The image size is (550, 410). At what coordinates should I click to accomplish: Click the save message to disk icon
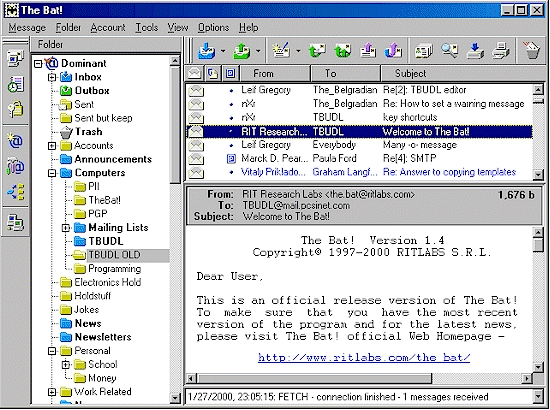(x=475, y=51)
